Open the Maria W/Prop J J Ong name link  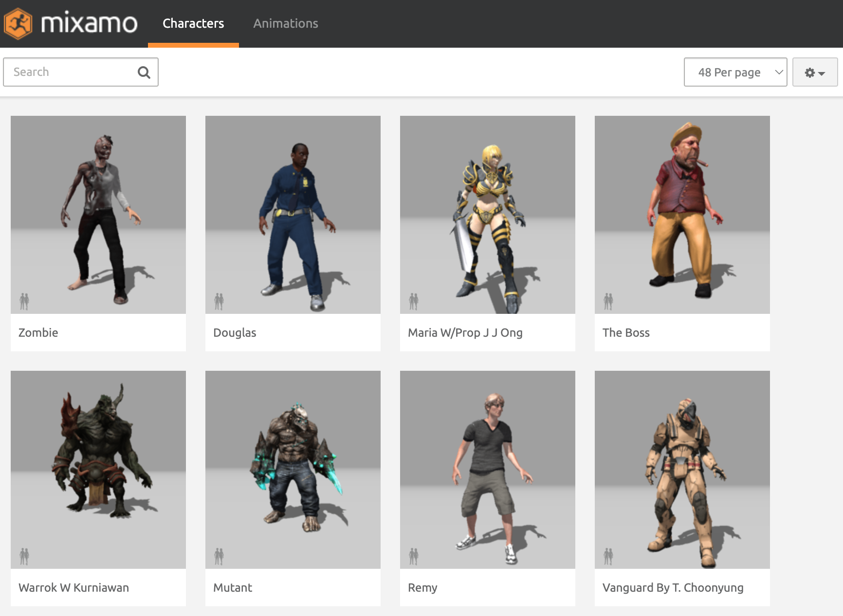pos(465,333)
